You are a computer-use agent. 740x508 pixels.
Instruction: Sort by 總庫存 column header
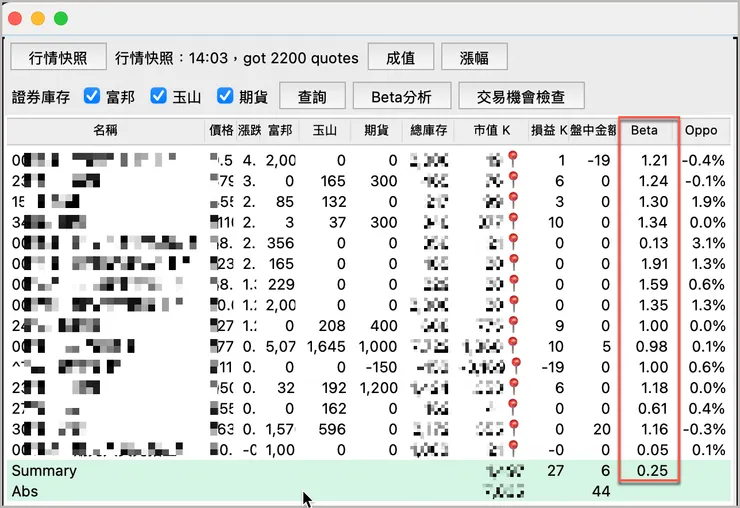pyautogui.click(x=428, y=130)
